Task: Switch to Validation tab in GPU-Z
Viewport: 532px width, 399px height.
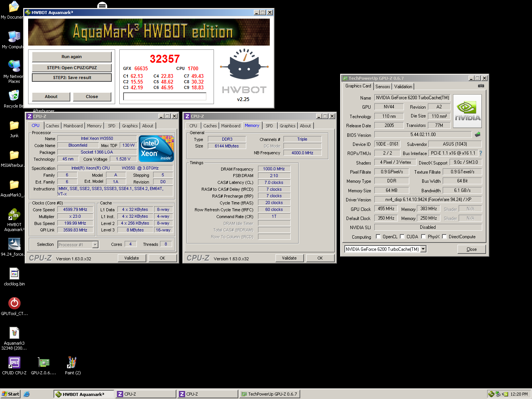Action: click(403, 87)
